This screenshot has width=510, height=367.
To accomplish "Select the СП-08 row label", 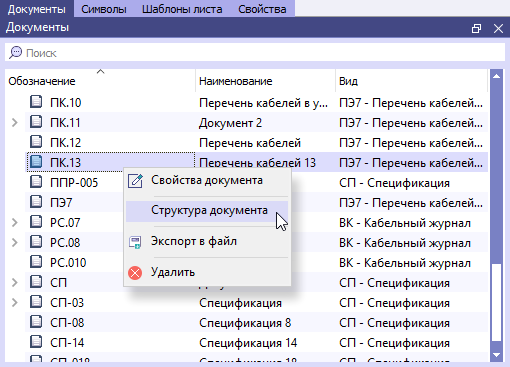I will 67,323.
